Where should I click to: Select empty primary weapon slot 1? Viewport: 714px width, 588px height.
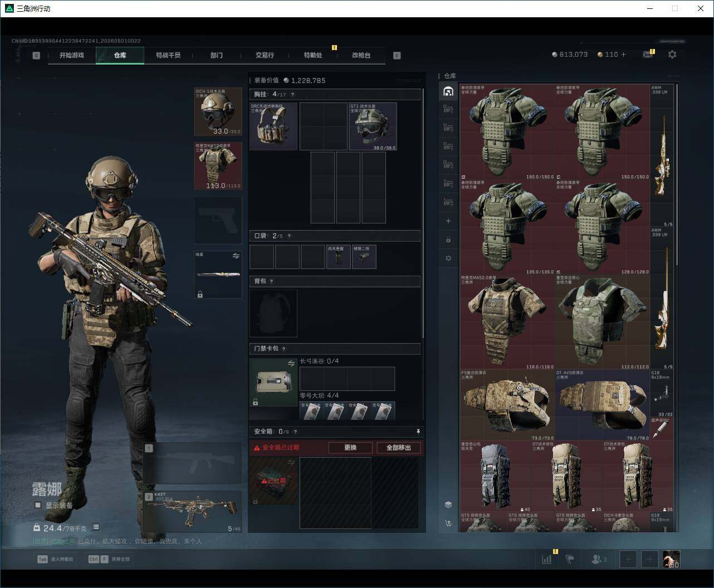tap(193, 463)
